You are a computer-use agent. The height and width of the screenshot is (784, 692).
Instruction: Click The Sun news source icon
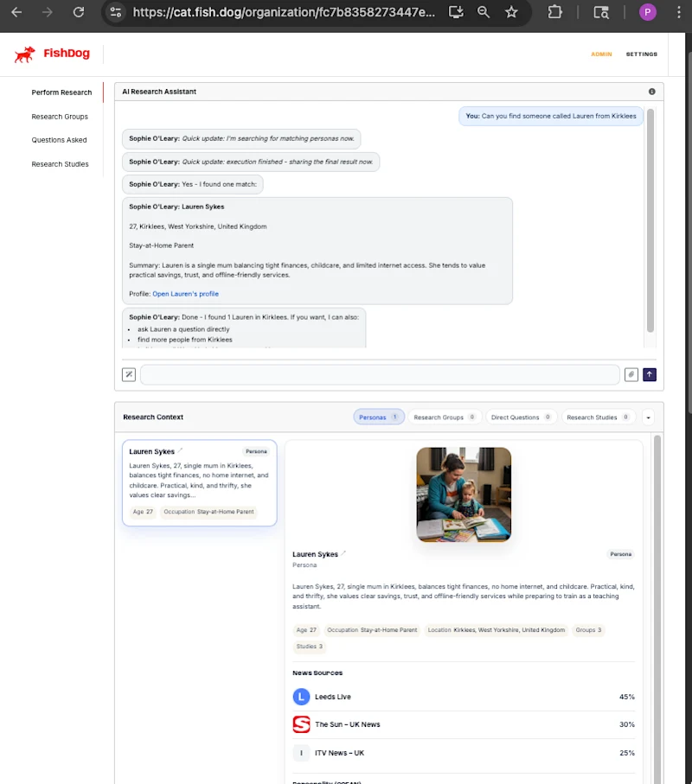tap(301, 724)
